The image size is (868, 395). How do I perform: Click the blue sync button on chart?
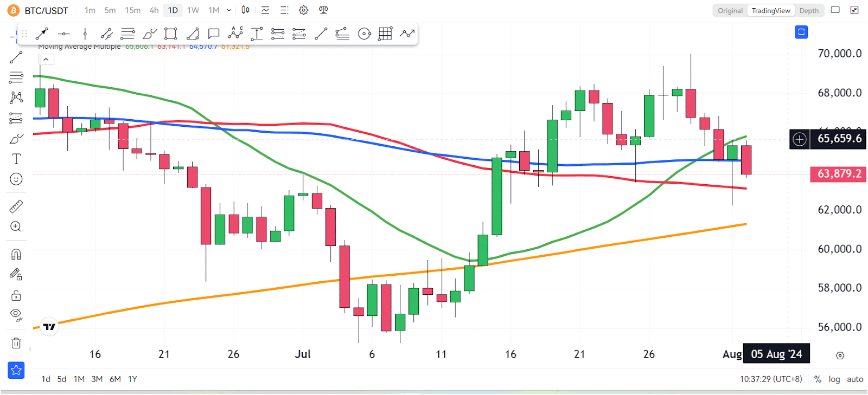(801, 32)
